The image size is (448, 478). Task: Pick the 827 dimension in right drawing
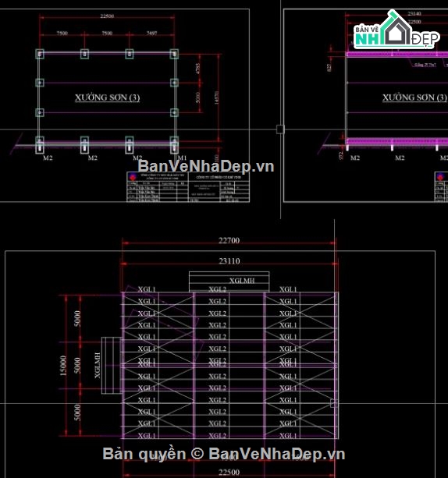[x=329, y=67]
